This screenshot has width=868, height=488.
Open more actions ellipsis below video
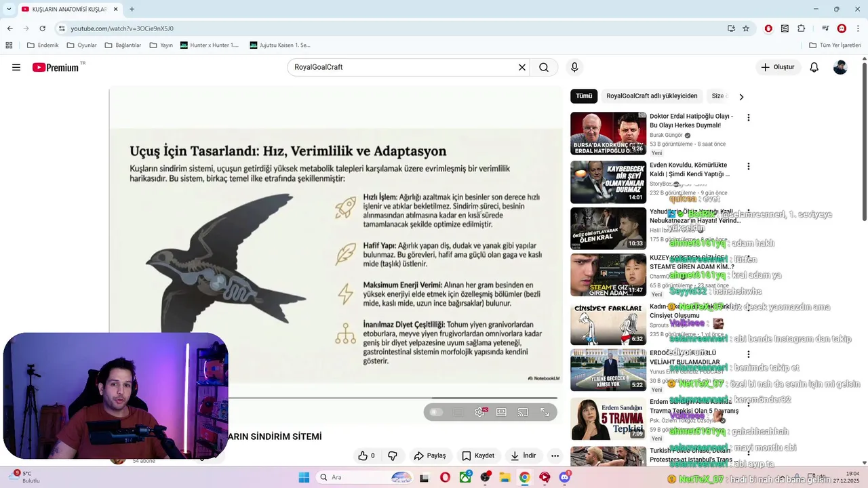pos(555,455)
